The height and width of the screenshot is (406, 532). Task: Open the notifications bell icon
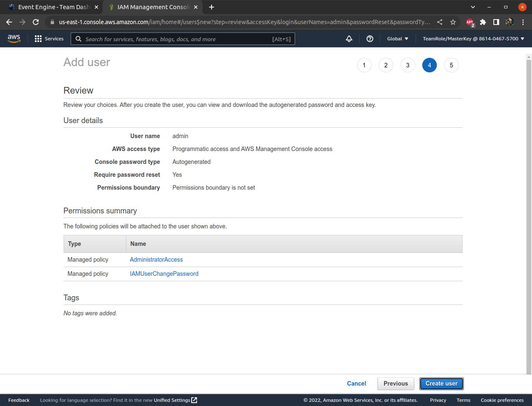349,39
